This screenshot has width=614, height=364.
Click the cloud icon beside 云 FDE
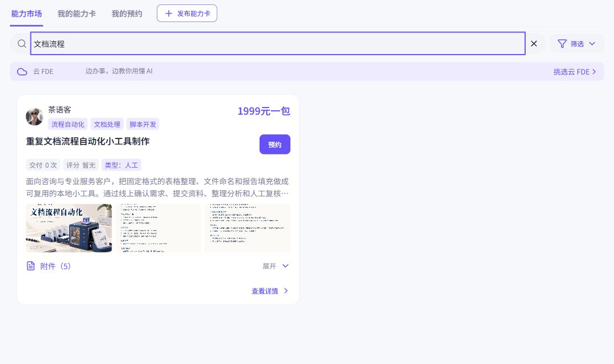pos(22,72)
